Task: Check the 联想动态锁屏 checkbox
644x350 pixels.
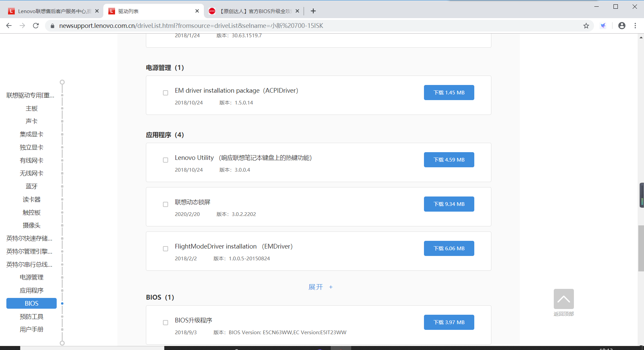Action: click(x=165, y=205)
